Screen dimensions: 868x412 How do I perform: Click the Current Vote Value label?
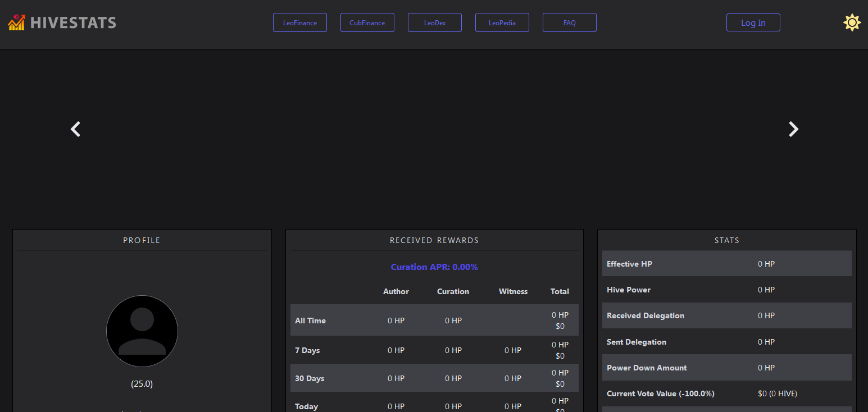[661, 393]
